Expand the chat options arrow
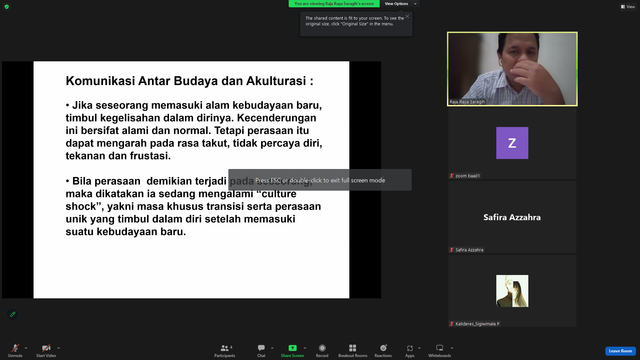The width and height of the screenshot is (640, 360). [x=272, y=348]
